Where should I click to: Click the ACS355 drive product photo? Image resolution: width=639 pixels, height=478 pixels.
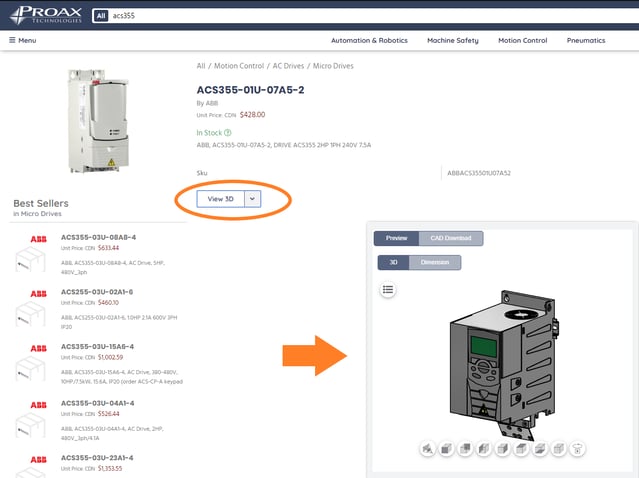tap(98, 121)
